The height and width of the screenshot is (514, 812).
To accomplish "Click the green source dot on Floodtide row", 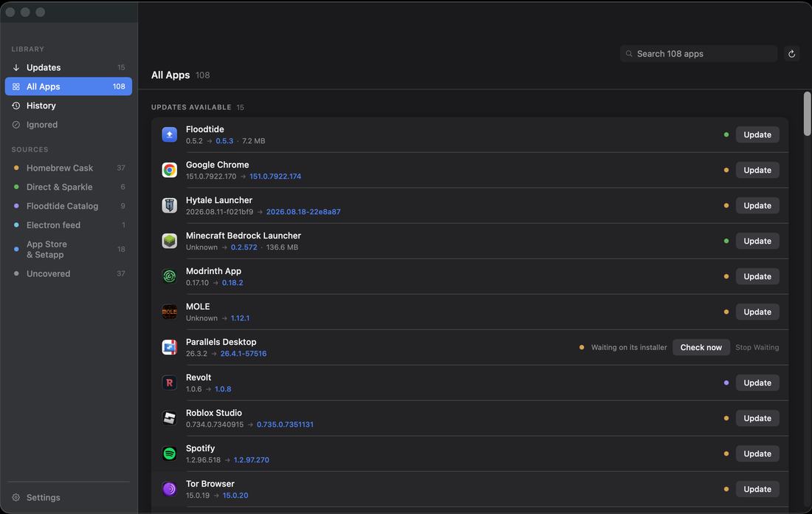I will (x=726, y=134).
